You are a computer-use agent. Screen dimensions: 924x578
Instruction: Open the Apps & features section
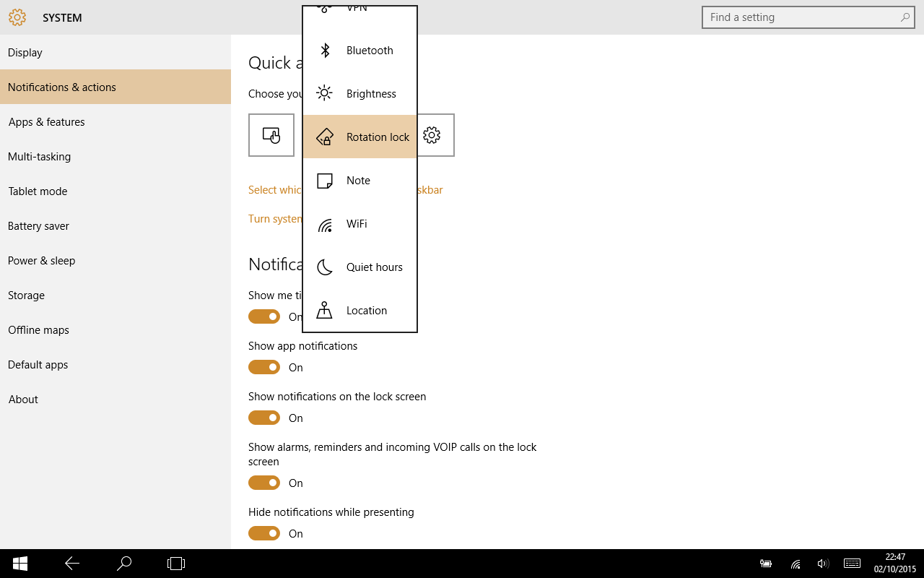click(x=115, y=121)
